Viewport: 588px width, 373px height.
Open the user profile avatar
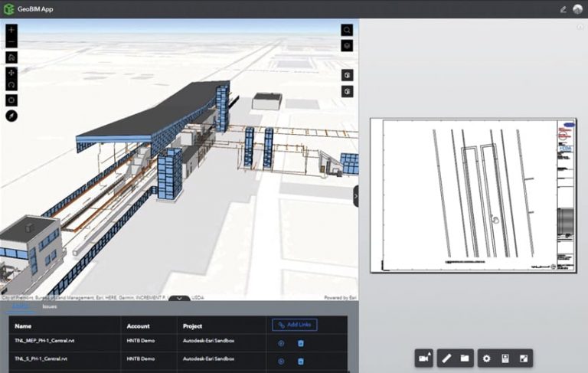pyautogui.click(x=577, y=9)
